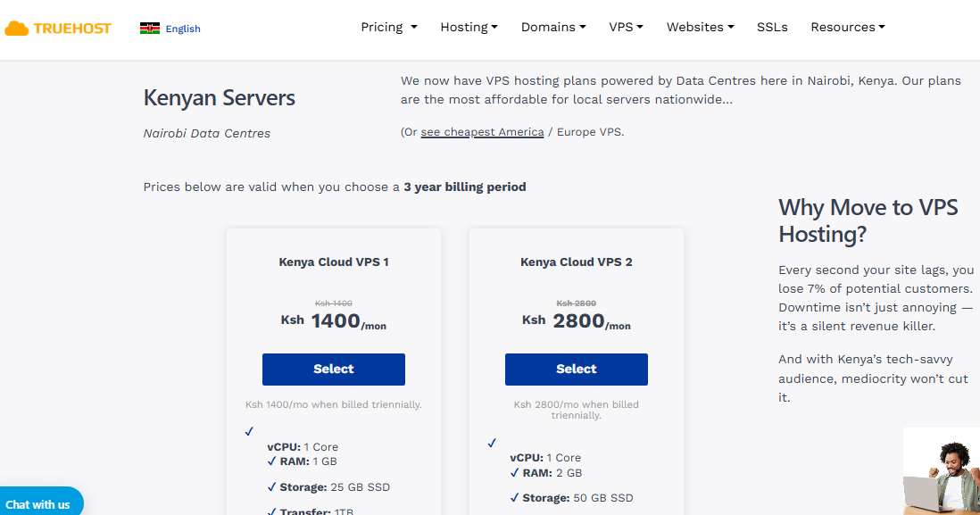Open the English language selector
The height and width of the screenshot is (515, 980).
[x=182, y=29]
